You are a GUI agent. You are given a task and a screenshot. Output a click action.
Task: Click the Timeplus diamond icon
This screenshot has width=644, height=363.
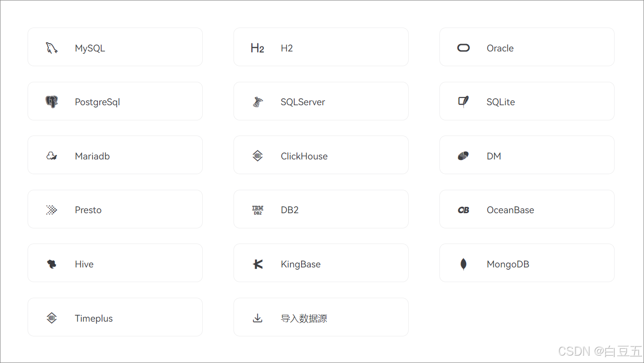pos(51,318)
